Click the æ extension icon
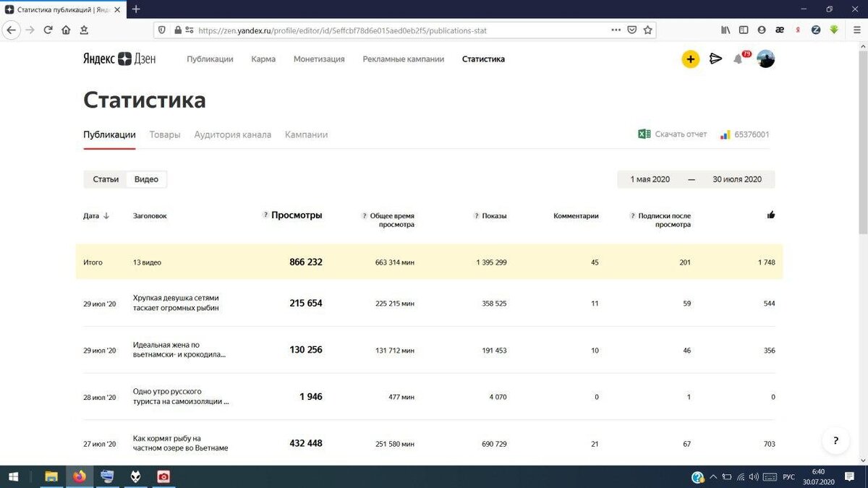This screenshot has width=868, height=488. click(780, 30)
